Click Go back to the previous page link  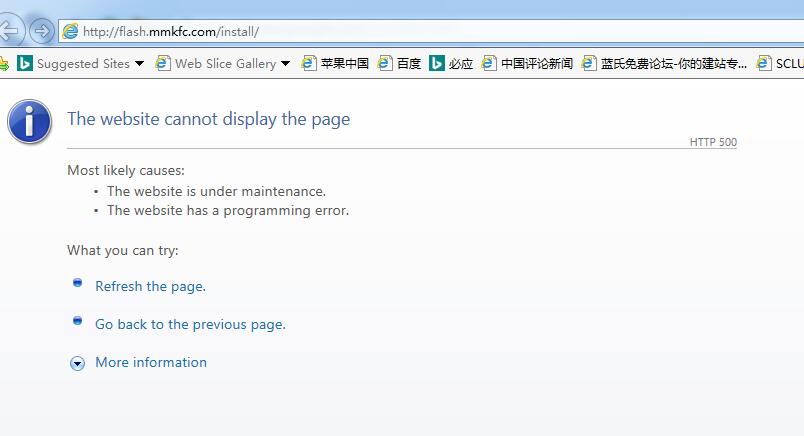pyautogui.click(x=190, y=324)
